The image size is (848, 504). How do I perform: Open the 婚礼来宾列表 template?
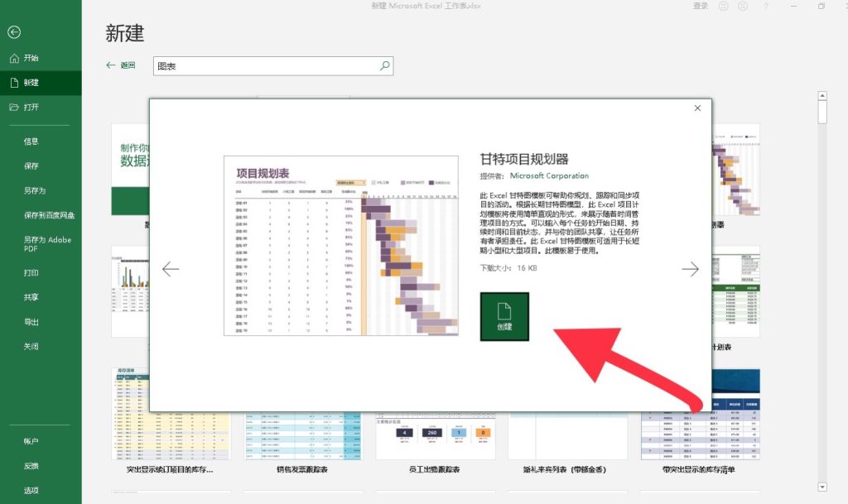[x=567, y=440]
